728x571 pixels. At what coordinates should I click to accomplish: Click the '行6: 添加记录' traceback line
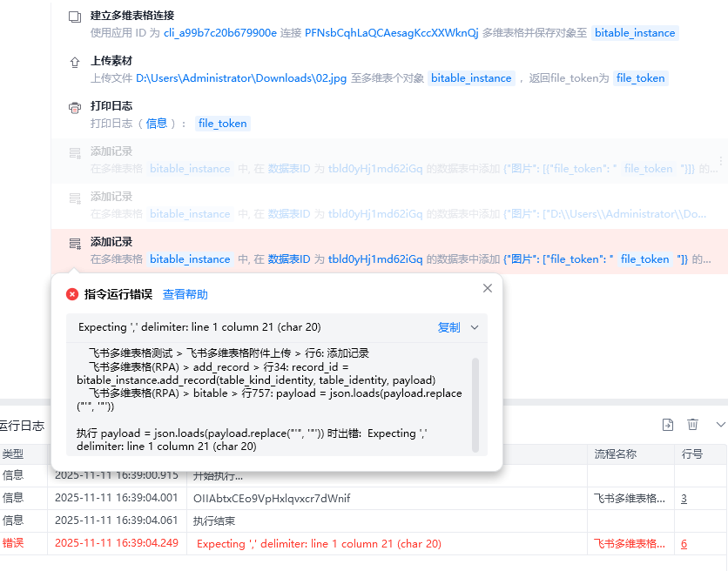coord(228,353)
